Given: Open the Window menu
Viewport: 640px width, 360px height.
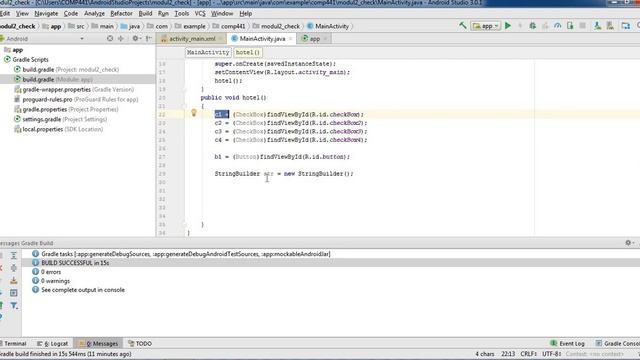Looking at the screenshot, I should (x=222, y=13).
